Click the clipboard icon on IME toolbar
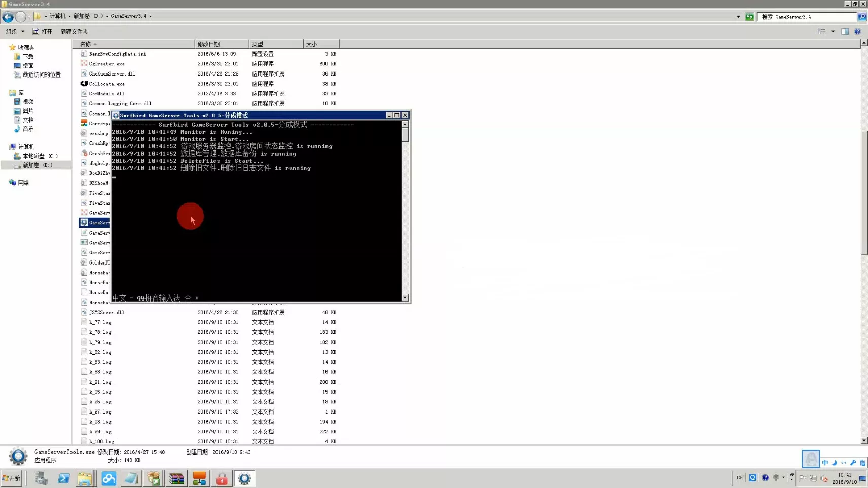The width and height of the screenshot is (868, 488). [862, 462]
